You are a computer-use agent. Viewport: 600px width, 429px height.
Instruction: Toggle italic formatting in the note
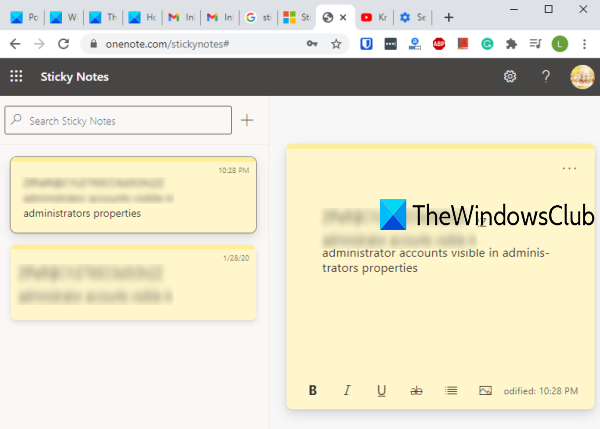point(347,390)
